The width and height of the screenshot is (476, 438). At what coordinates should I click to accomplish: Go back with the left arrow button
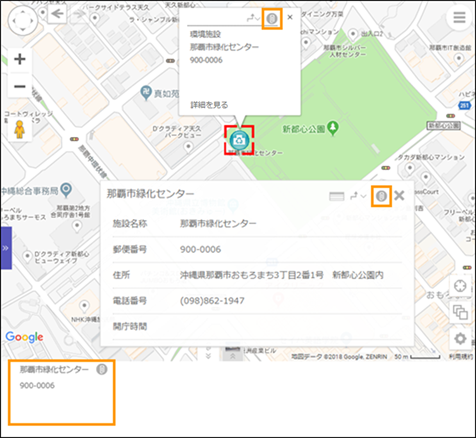[x=58, y=14]
